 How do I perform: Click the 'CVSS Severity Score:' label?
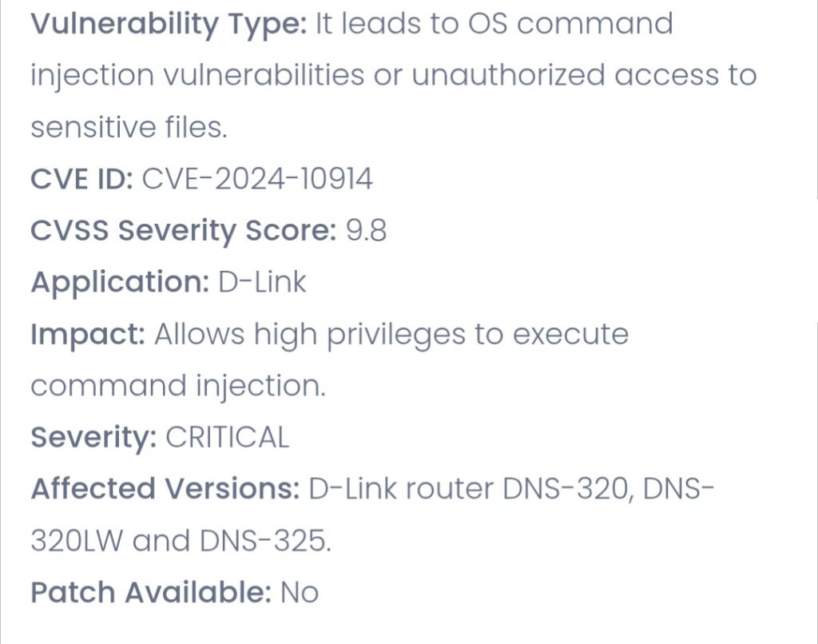[x=184, y=231]
